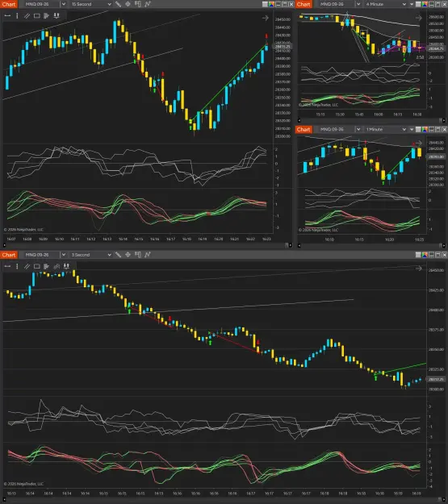
Task: Open the 3 Second interval dropdown
Action: (91, 255)
